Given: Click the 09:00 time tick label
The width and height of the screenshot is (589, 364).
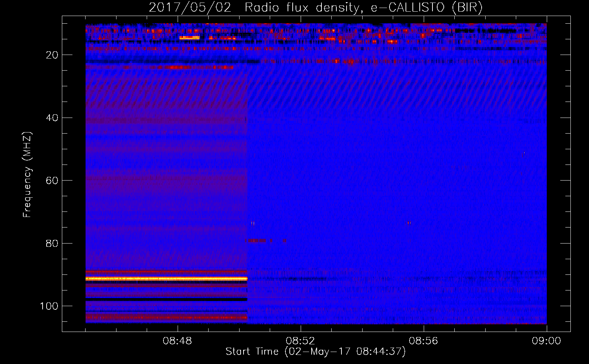Looking at the screenshot, I should click(x=546, y=341).
